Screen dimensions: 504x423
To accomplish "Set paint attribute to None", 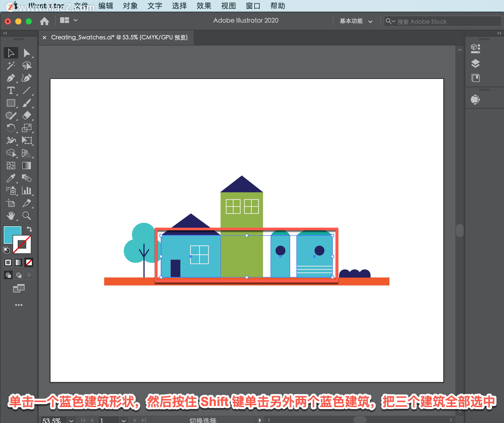I will point(29,262).
